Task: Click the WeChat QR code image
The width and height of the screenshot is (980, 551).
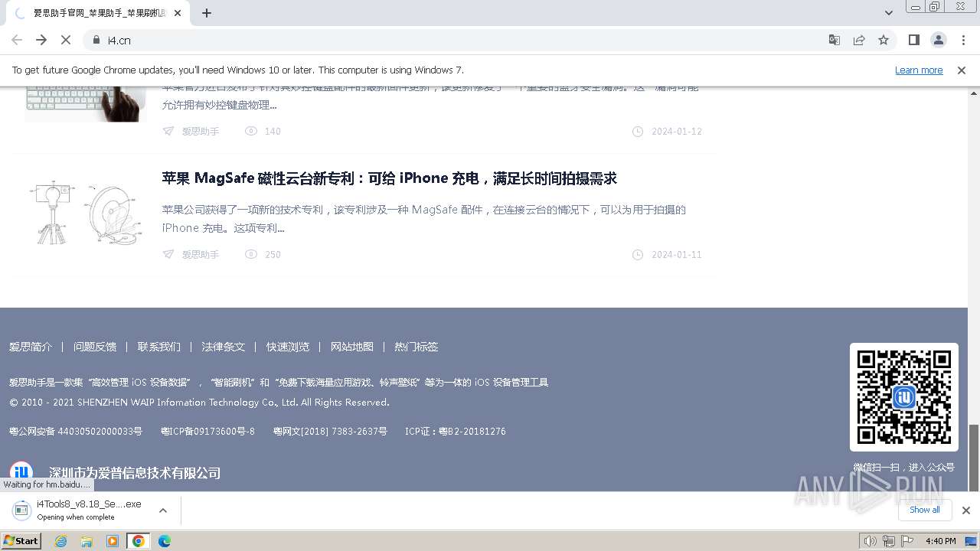Action: (x=904, y=397)
